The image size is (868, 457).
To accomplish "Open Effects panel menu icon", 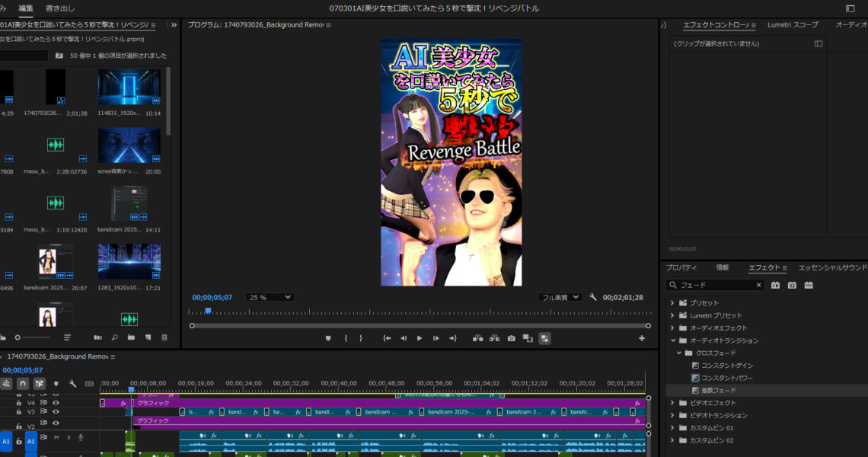I will (x=784, y=268).
